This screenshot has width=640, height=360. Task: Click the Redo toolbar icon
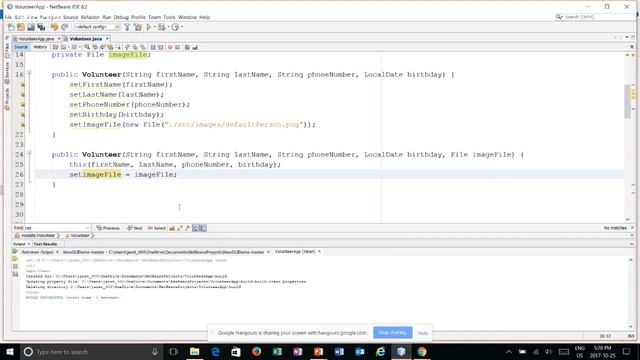coord(64,27)
